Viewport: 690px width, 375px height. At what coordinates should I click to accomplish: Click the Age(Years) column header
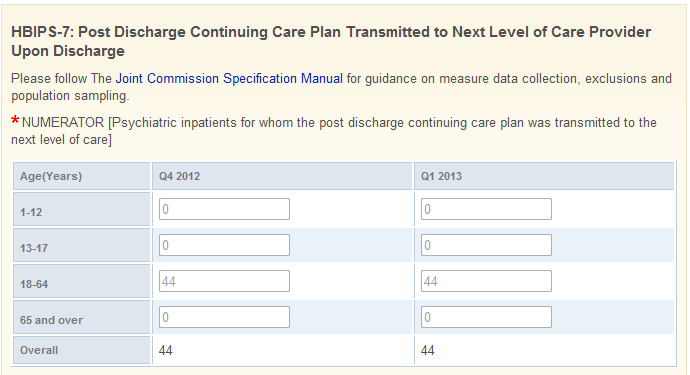tap(51, 176)
